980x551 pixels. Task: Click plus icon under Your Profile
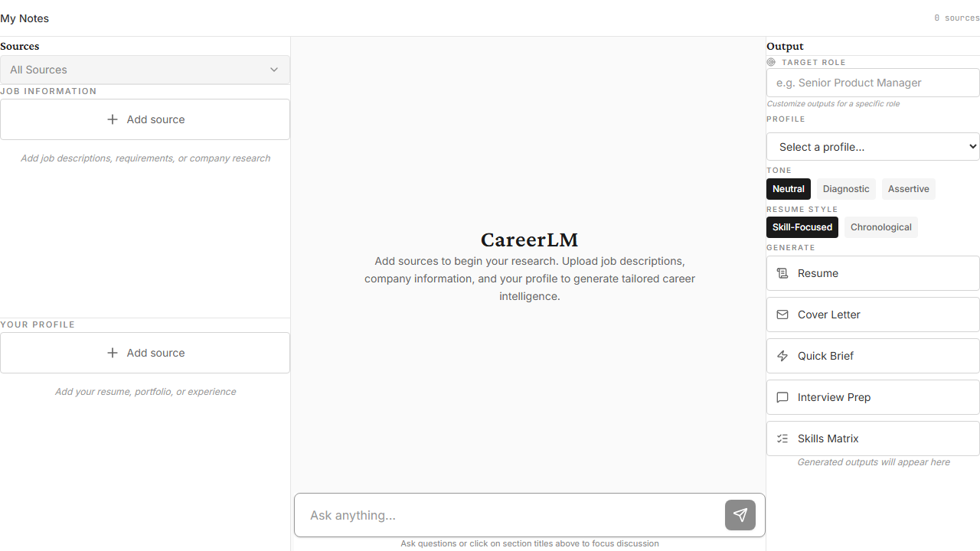pos(113,353)
